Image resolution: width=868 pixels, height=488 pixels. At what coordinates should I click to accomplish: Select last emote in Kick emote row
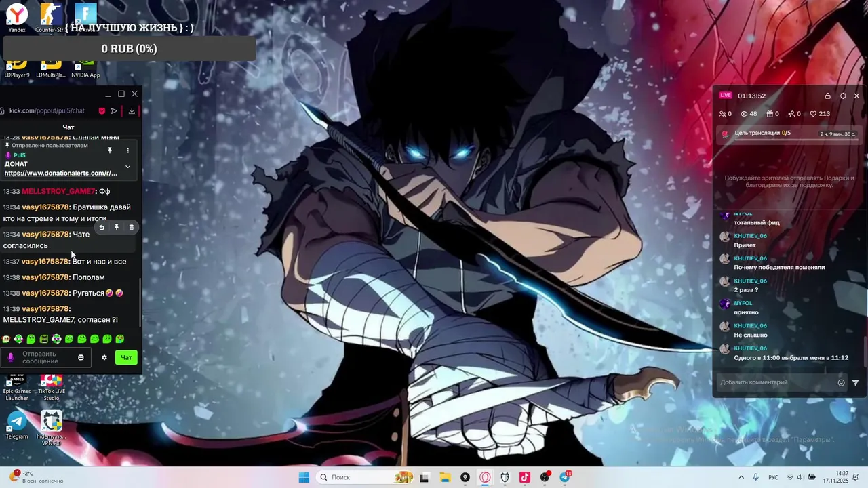120,339
